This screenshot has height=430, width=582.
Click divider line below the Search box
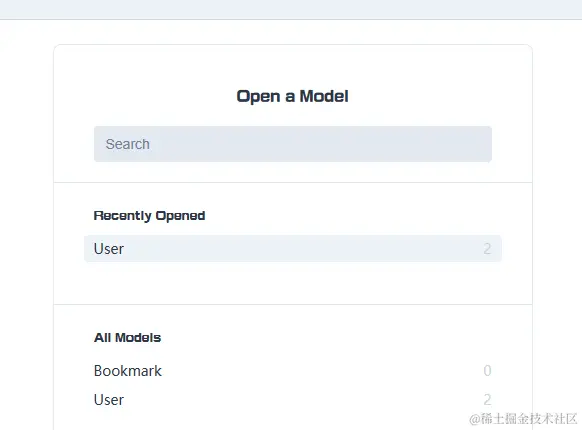(x=293, y=182)
